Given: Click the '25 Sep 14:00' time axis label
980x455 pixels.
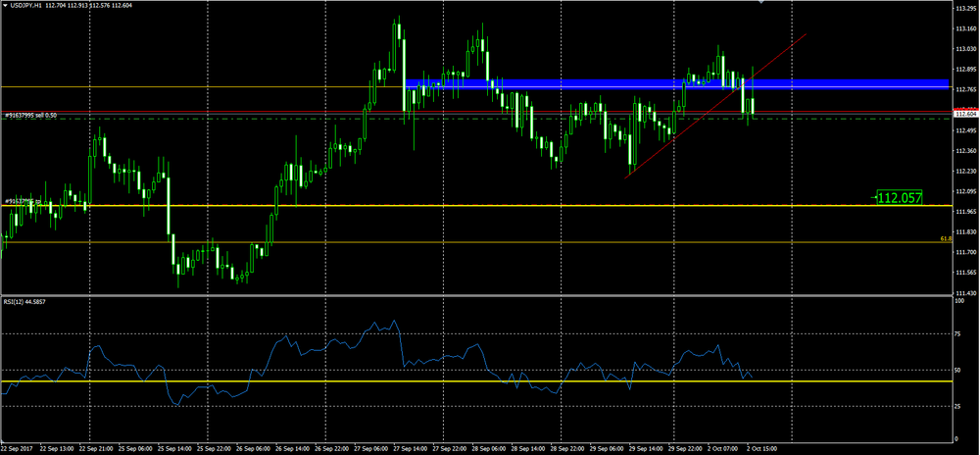Looking at the screenshot, I should coord(172,449).
